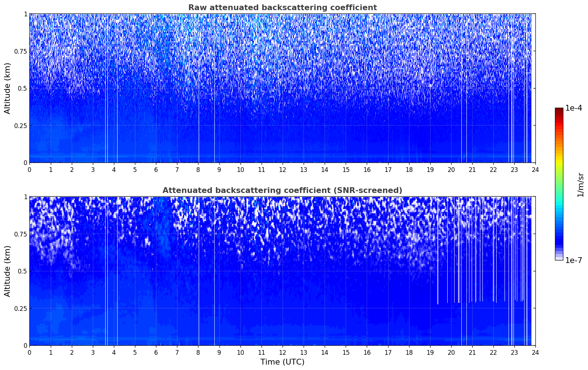The height and width of the screenshot is (370, 588).
Task: Select the Altitude (km) label of raw plot
Action: coord(8,88)
